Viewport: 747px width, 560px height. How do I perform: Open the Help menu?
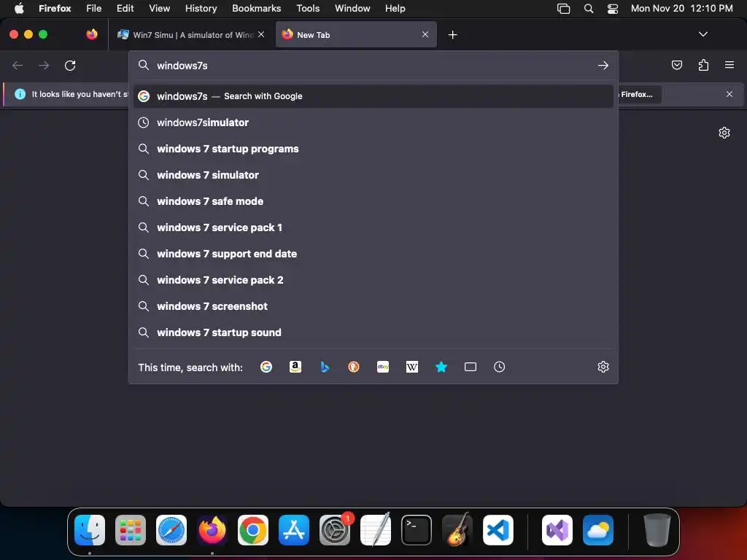click(x=395, y=8)
